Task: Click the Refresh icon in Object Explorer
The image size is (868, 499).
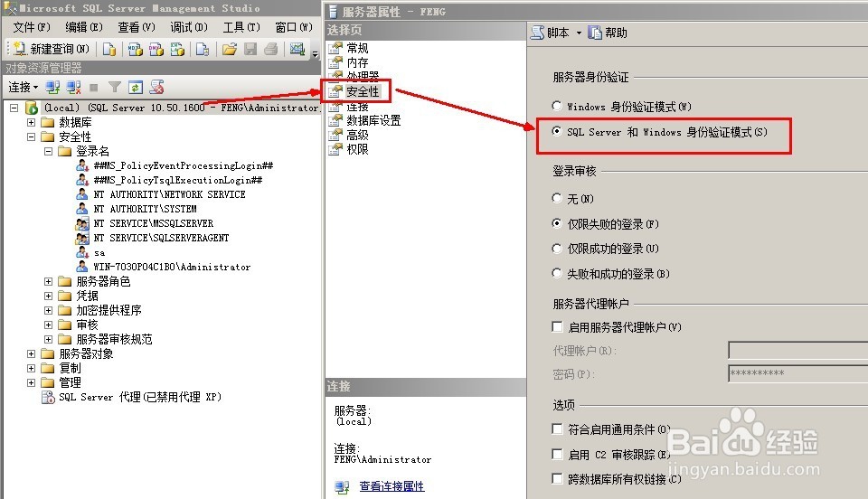Action: tap(136, 87)
